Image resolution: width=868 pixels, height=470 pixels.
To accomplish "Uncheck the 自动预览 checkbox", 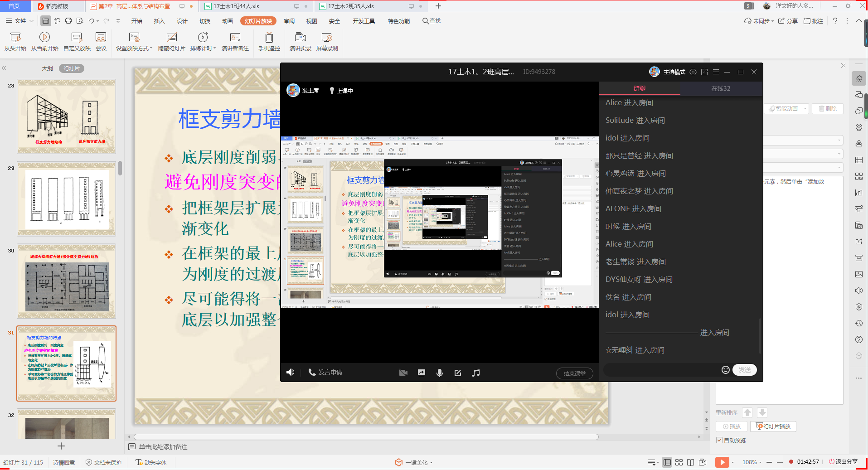I will click(x=719, y=440).
